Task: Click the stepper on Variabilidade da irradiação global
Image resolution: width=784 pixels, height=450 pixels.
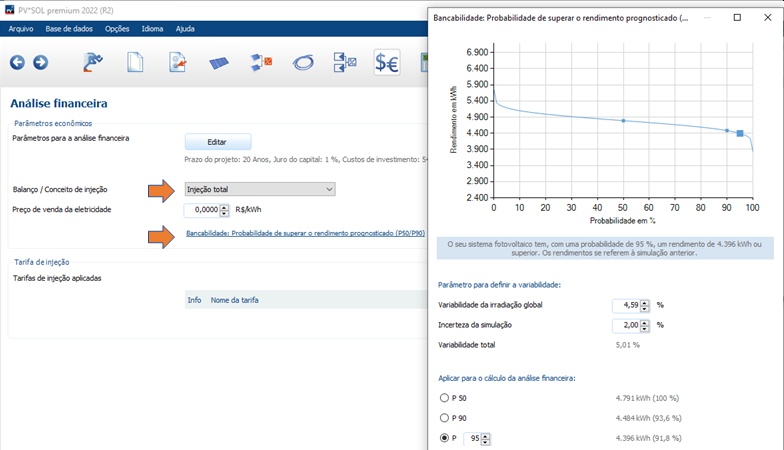Action: point(645,304)
